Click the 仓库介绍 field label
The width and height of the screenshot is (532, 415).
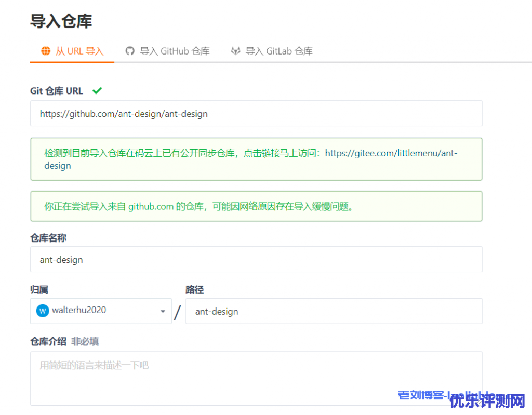pos(48,341)
